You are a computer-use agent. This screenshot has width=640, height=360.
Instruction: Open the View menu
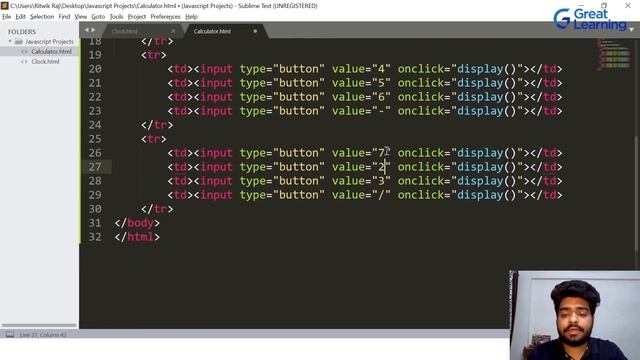80,17
